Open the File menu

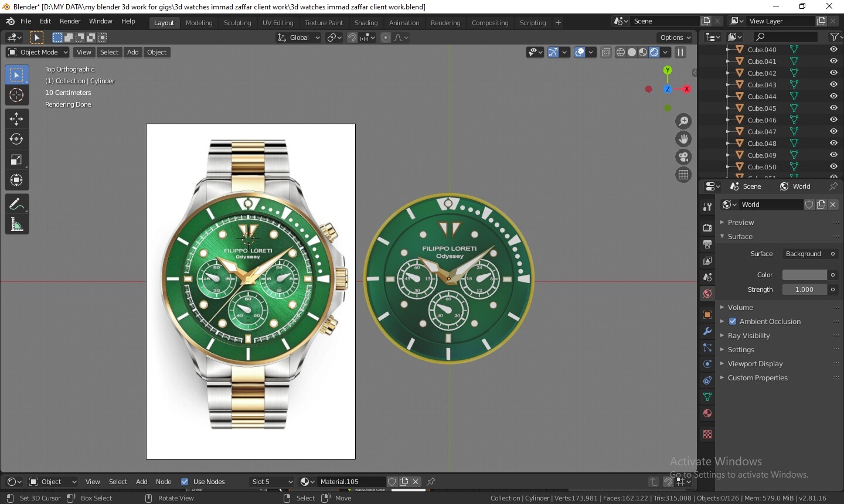(x=26, y=21)
